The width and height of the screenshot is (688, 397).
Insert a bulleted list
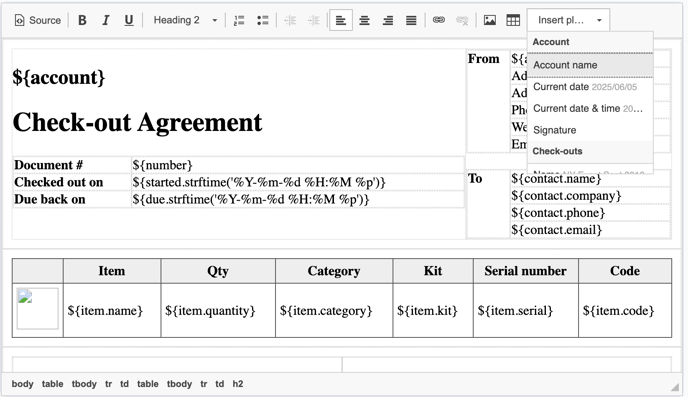(262, 20)
